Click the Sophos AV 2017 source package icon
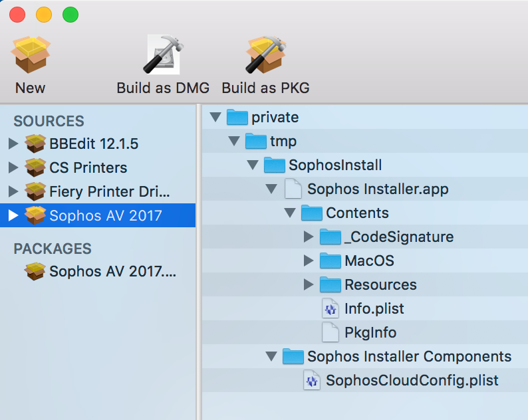The image size is (528, 420). (x=35, y=215)
